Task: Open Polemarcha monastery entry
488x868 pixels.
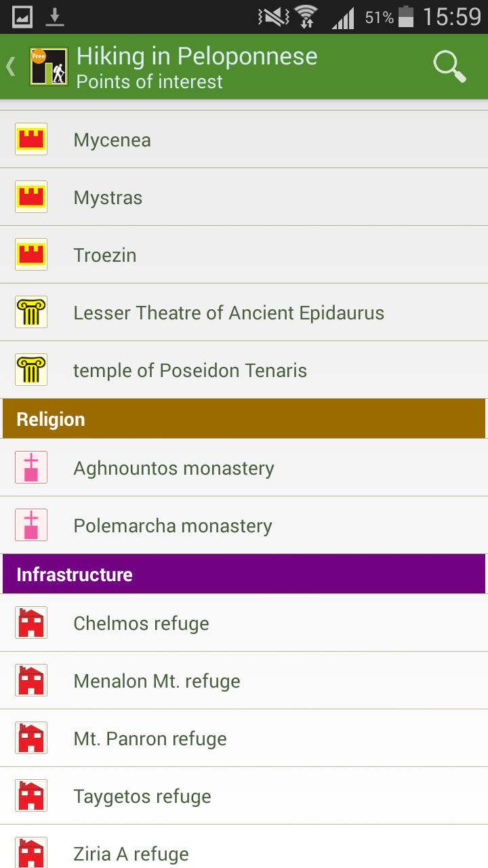Action: [x=173, y=526]
